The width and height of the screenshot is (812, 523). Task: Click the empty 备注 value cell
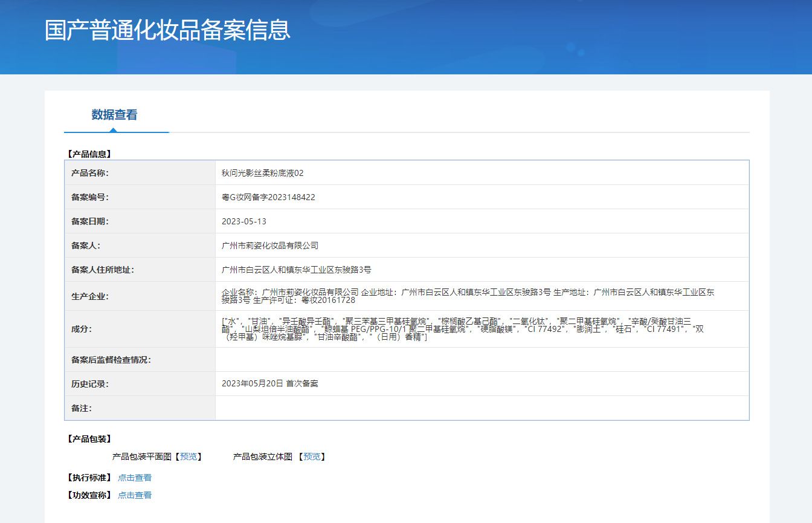tap(482, 408)
